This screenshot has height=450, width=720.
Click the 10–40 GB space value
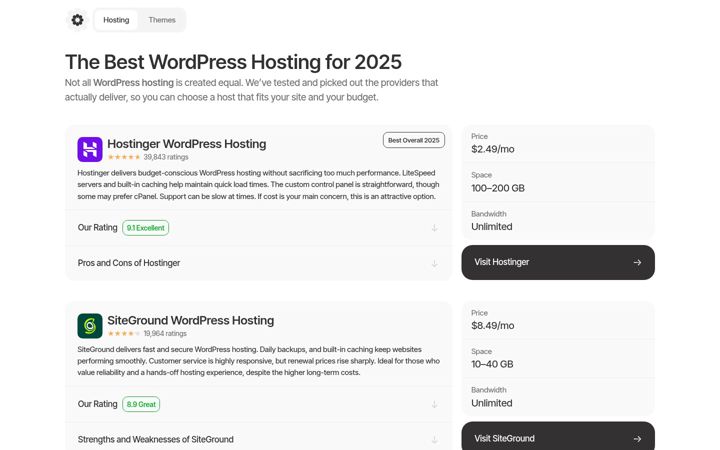[492, 364]
